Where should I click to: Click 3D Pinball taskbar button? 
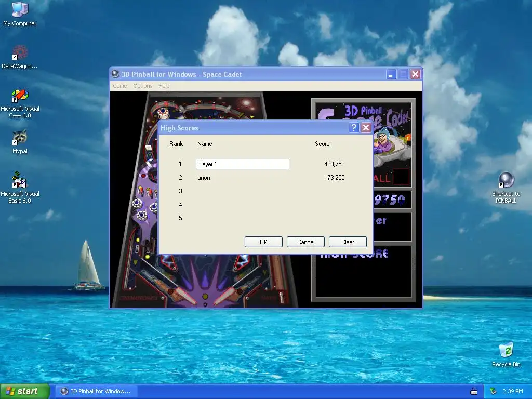click(96, 392)
